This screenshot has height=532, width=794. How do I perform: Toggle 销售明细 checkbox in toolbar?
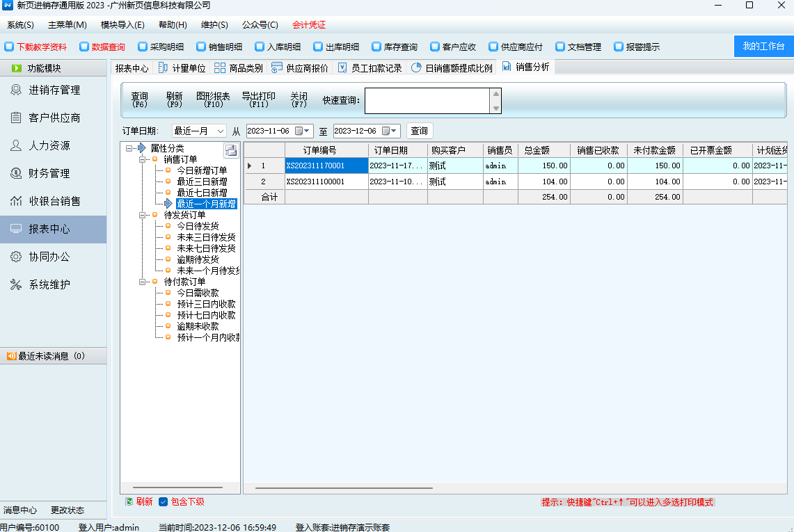pos(201,47)
